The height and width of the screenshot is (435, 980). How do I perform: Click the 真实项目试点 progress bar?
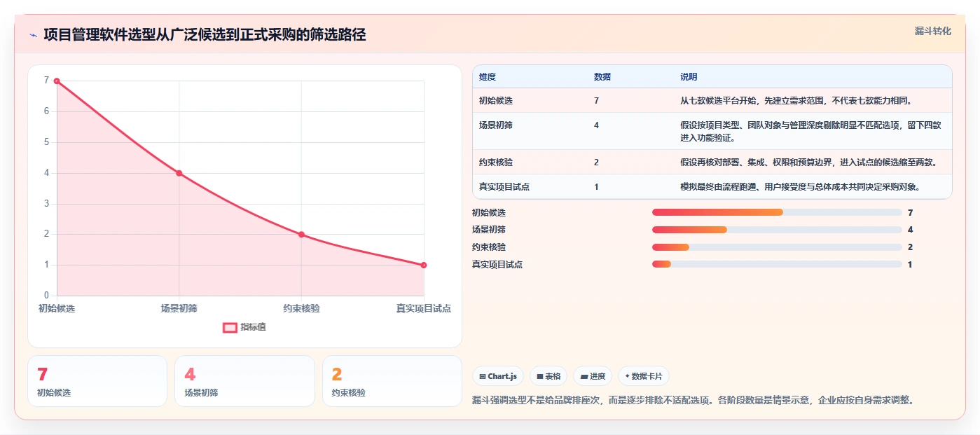(777, 264)
